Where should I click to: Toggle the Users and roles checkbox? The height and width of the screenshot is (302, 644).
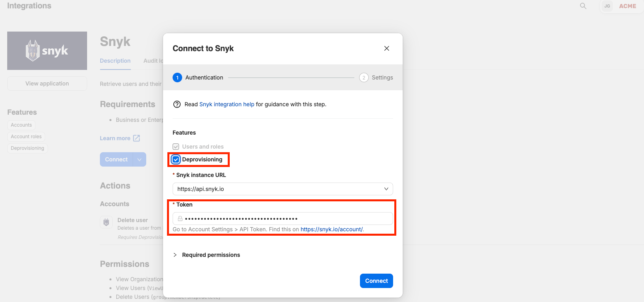tap(176, 147)
